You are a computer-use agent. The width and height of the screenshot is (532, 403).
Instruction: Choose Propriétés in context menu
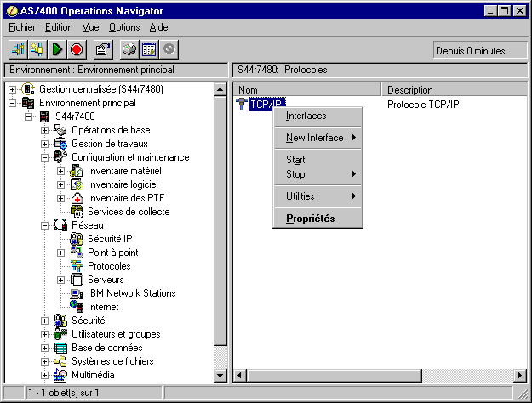coord(317,219)
